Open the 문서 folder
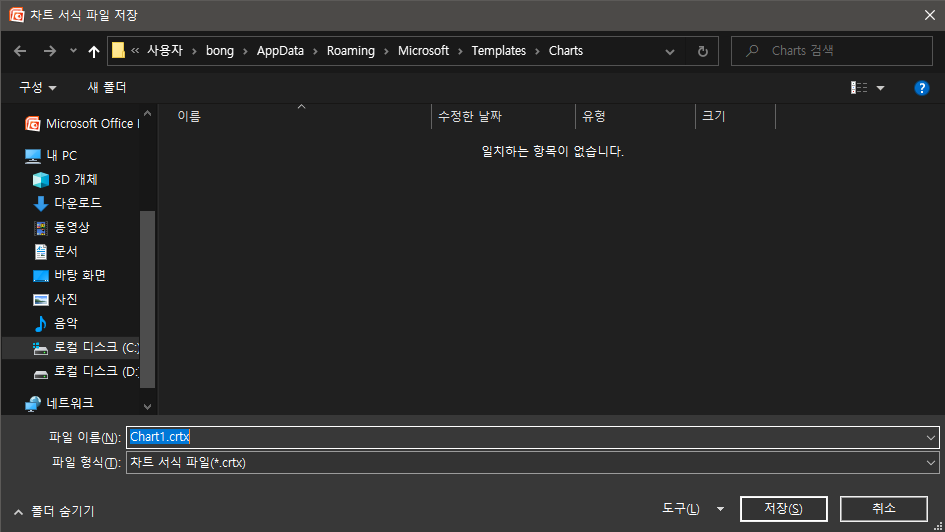The height and width of the screenshot is (532, 945). point(55,251)
